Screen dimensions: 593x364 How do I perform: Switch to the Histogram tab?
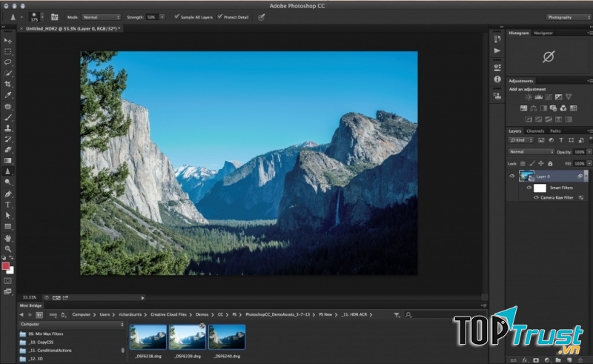[518, 33]
